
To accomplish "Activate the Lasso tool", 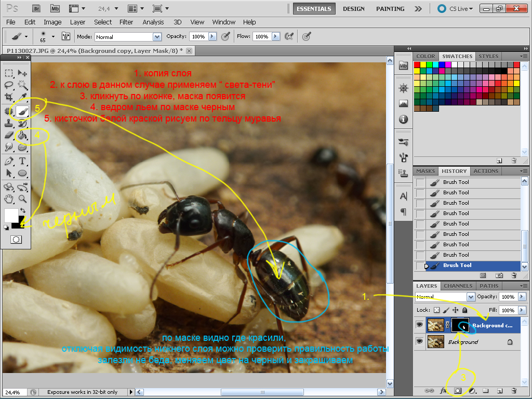I will click(9, 85).
